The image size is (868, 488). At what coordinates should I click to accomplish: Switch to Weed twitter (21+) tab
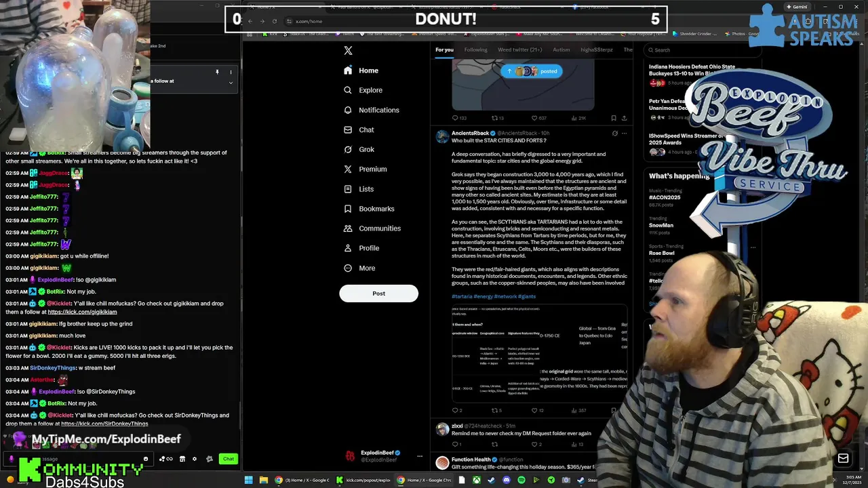point(520,49)
